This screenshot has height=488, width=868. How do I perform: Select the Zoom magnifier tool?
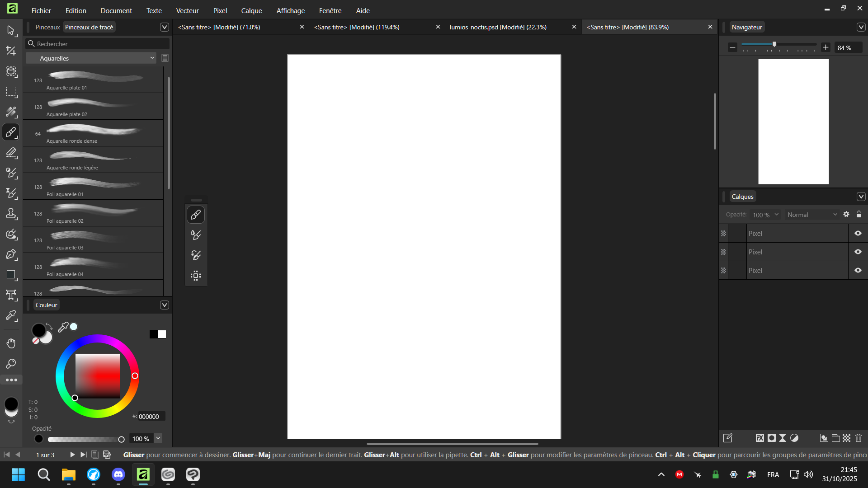pos(11,364)
